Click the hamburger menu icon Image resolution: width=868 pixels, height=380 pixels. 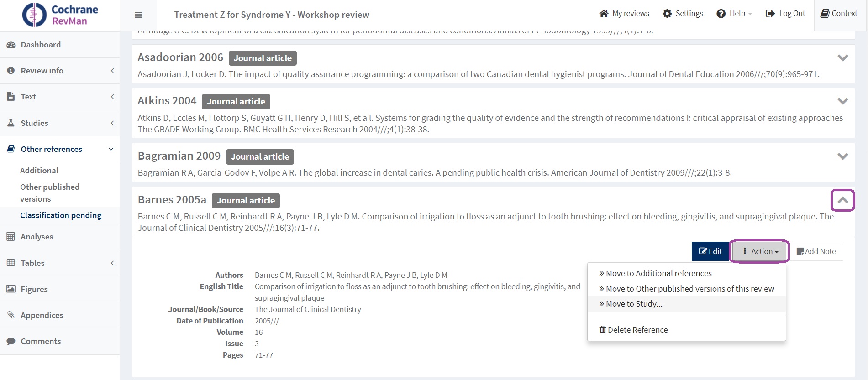pyautogui.click(x=138, y=15)
